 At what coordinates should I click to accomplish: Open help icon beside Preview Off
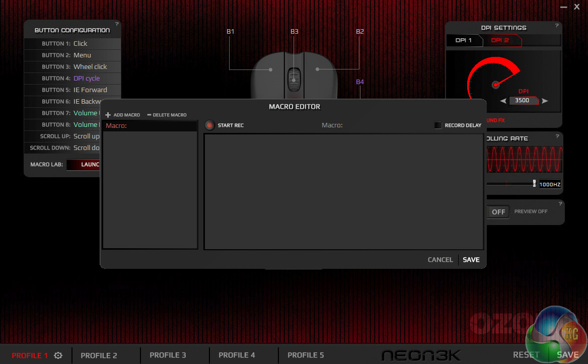pos(560,203)
